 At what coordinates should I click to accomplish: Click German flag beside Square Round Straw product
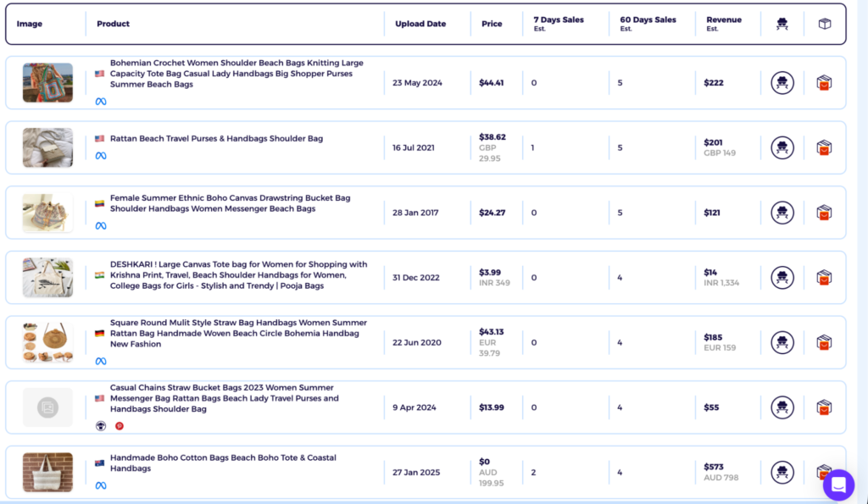[x=100, y=334]
